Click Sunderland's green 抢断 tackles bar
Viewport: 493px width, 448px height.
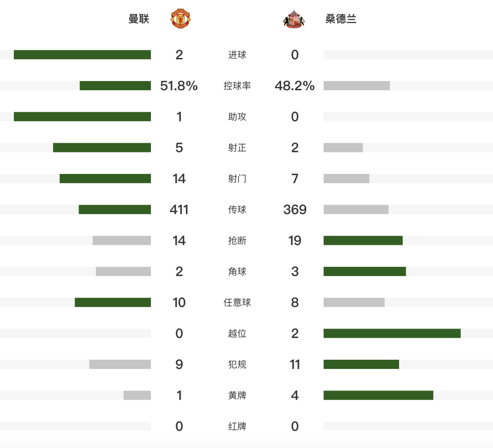pyautogui.click(x=363, y=241)
